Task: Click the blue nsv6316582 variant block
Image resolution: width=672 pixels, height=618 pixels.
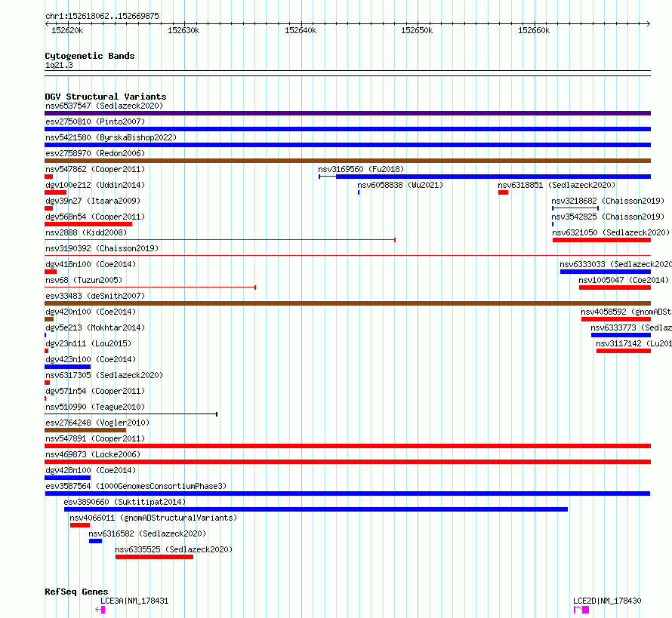Action: tap(96, 541)
